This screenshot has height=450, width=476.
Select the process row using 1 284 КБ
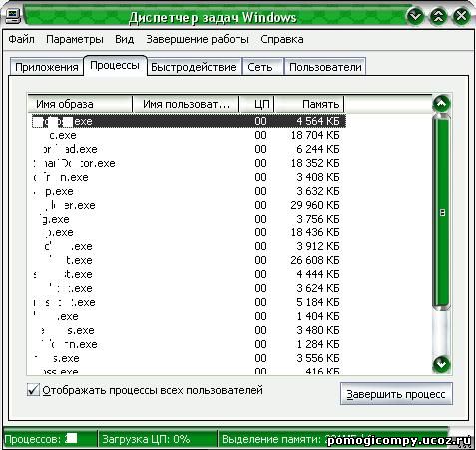189,344
